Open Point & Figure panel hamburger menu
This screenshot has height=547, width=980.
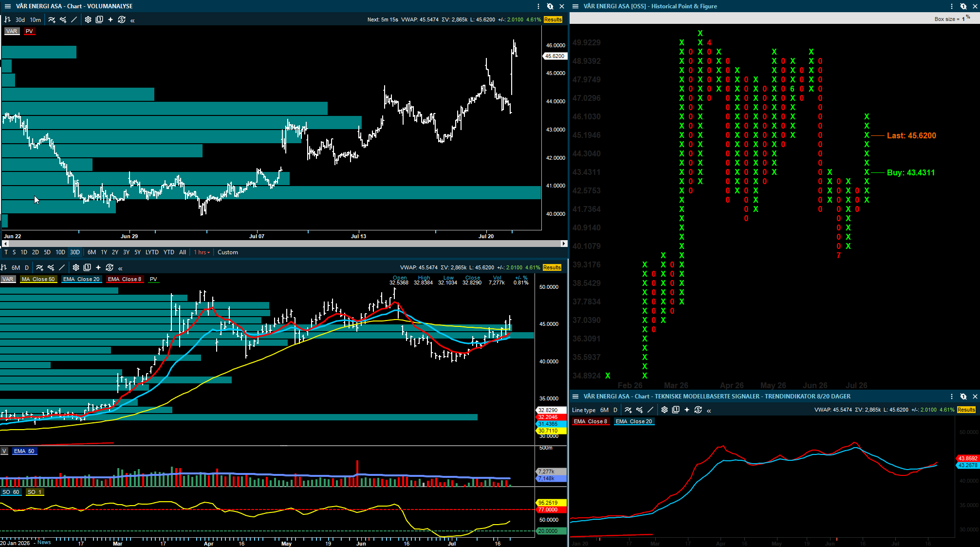[575, 6]
